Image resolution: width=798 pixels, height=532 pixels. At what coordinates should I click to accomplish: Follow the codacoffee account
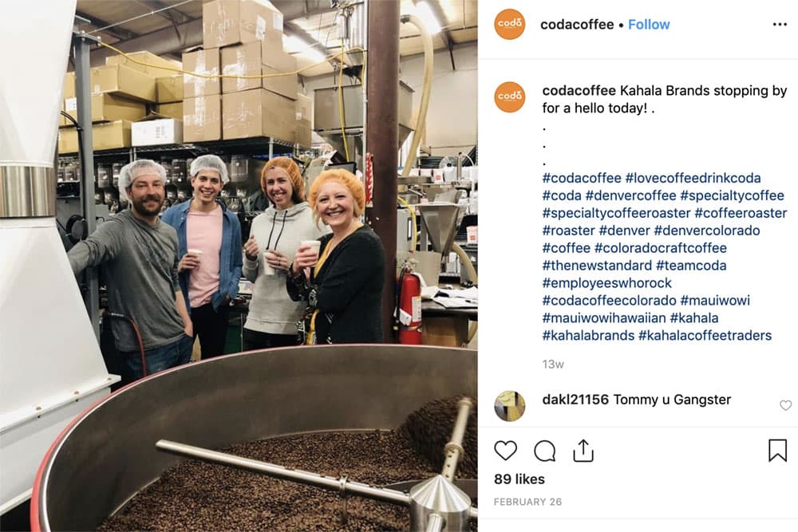[x=649, y=25]
